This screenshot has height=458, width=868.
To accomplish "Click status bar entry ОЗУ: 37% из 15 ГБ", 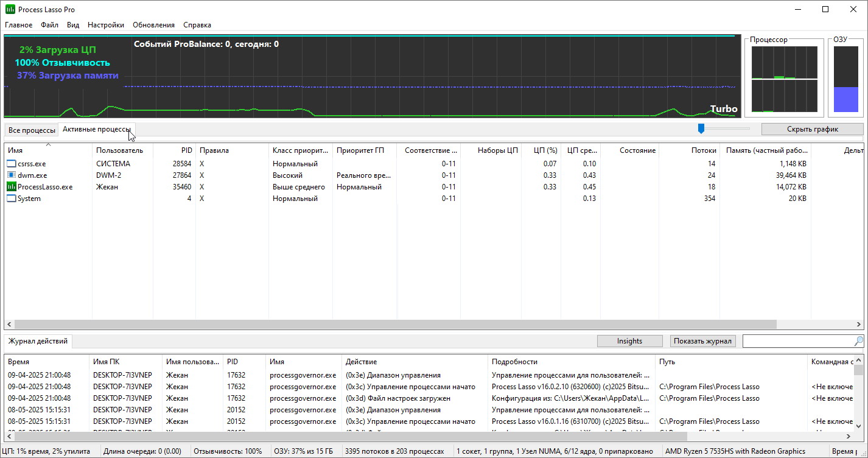I will pos(303,451).
